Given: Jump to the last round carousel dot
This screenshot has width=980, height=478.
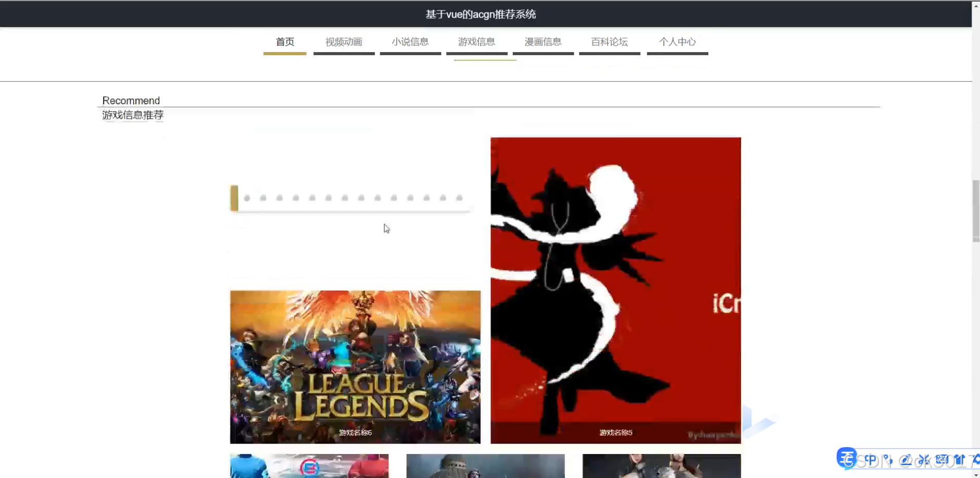Looking at the screenshot, I should click(x=459, y=198).
